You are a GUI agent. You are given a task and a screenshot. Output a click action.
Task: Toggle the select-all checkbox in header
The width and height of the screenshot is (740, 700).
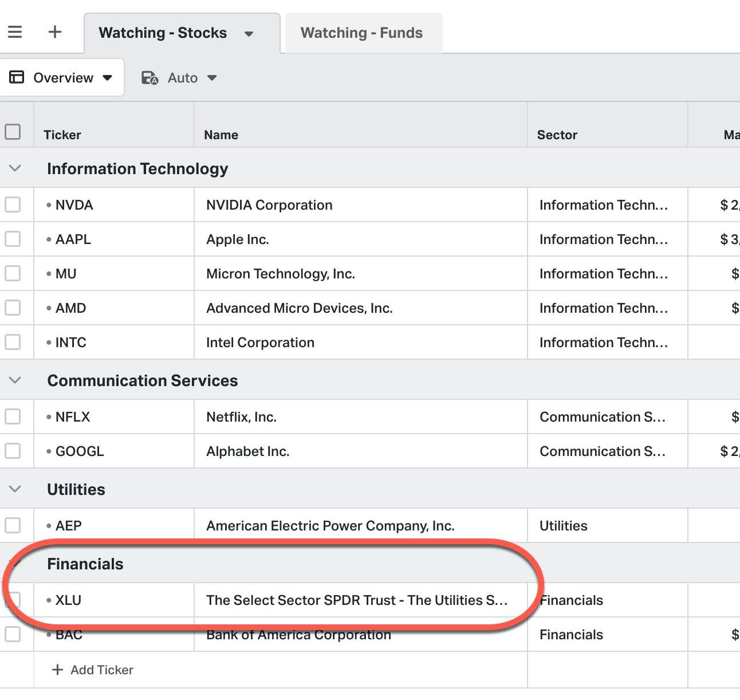[13, 132]
